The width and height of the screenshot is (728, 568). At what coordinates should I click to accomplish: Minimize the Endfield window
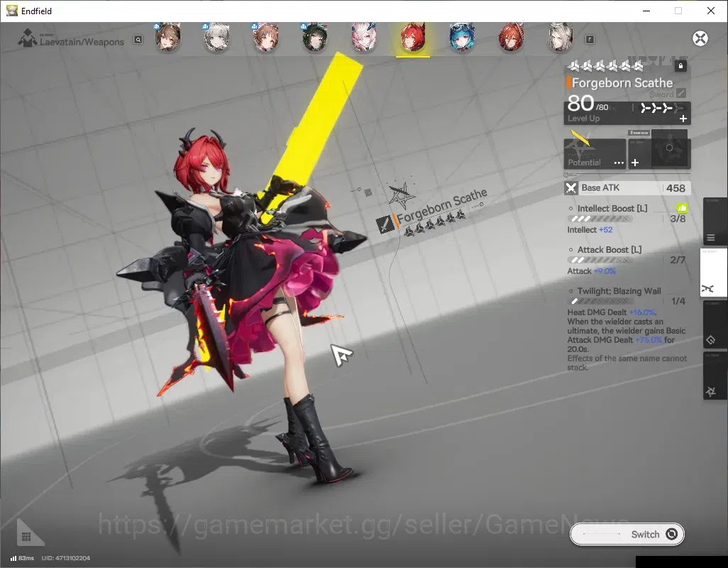pos(646,11)
